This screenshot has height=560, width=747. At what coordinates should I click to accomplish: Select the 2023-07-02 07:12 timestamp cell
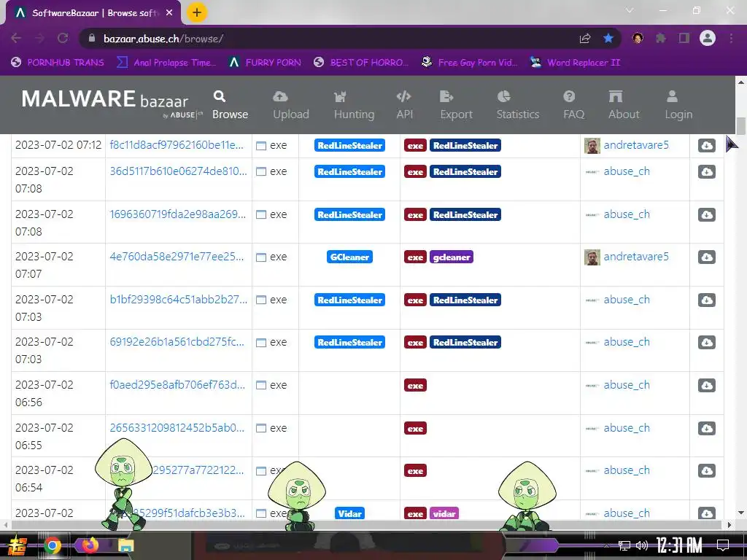coord(58,145)
